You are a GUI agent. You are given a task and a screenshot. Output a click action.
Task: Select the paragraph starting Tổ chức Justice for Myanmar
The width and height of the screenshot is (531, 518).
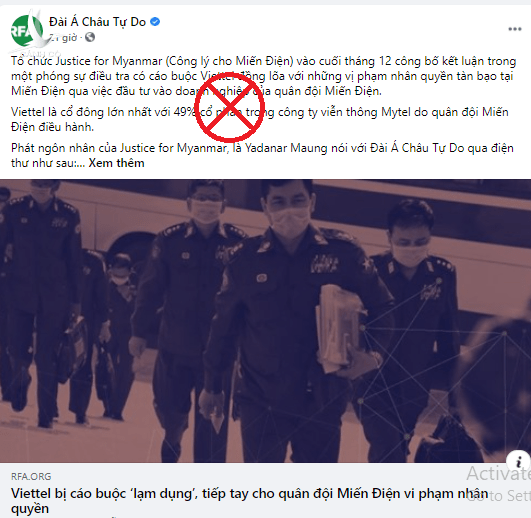263,76
